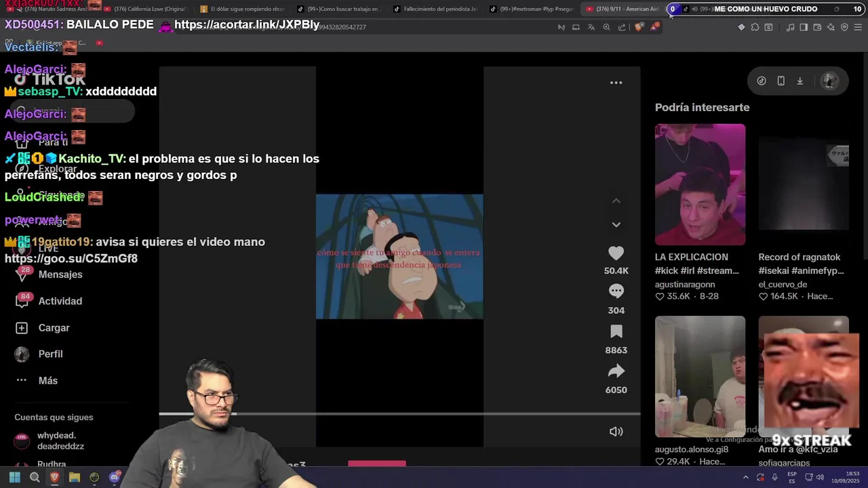Open the extensions puzzle icon
Image resolution: width=868 pixels, height=488 pixels.
[755, 27]
